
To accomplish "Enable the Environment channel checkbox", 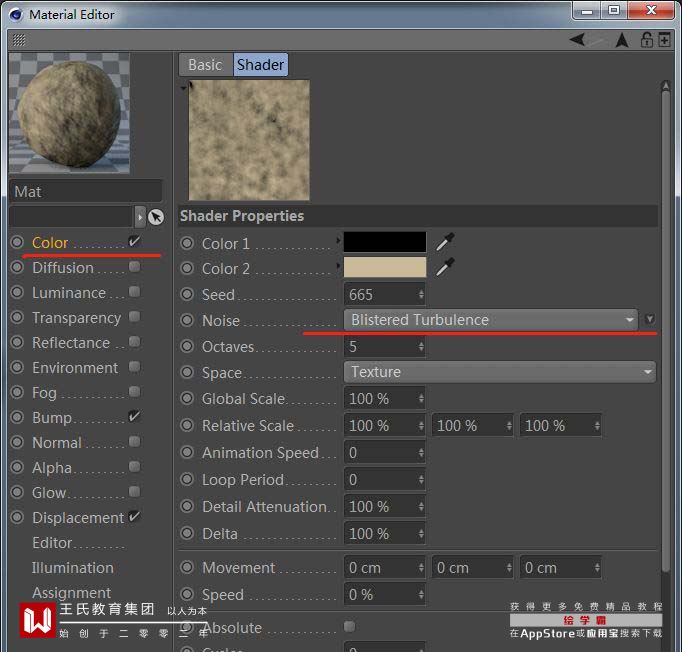I will (x=135, y=367).
